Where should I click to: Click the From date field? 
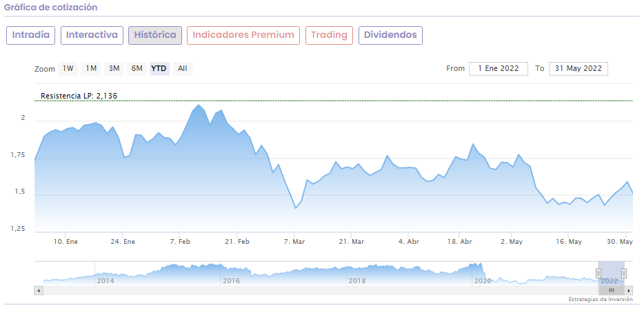(x=499, y=68)
